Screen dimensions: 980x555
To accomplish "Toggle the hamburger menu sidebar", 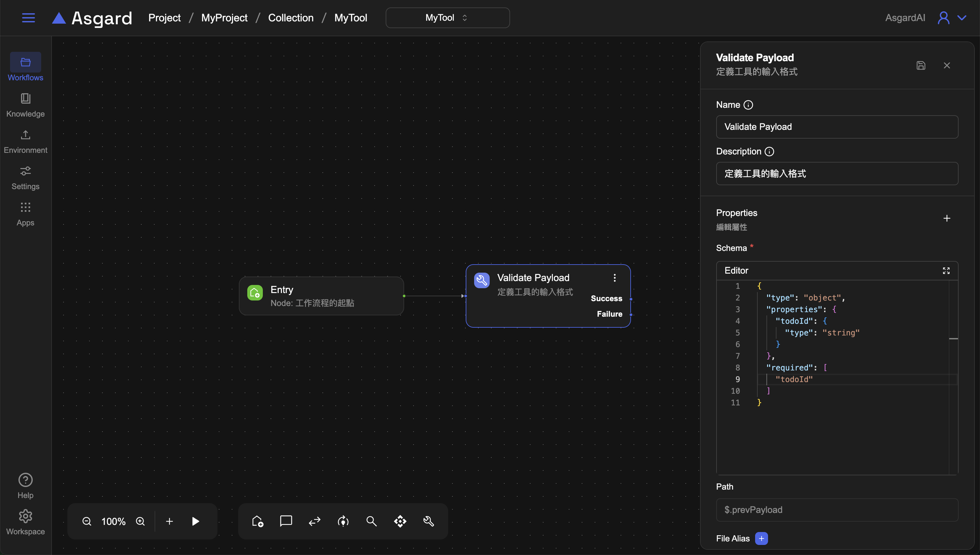I will tap(28, 18).
